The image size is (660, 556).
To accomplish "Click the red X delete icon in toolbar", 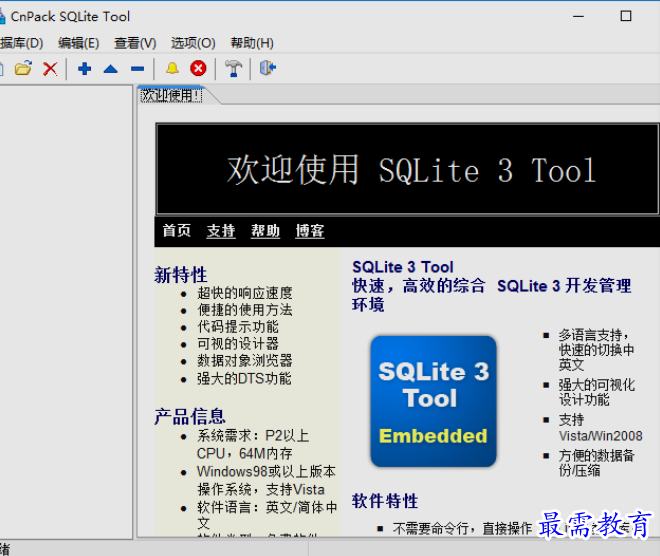I will [50, 69].
